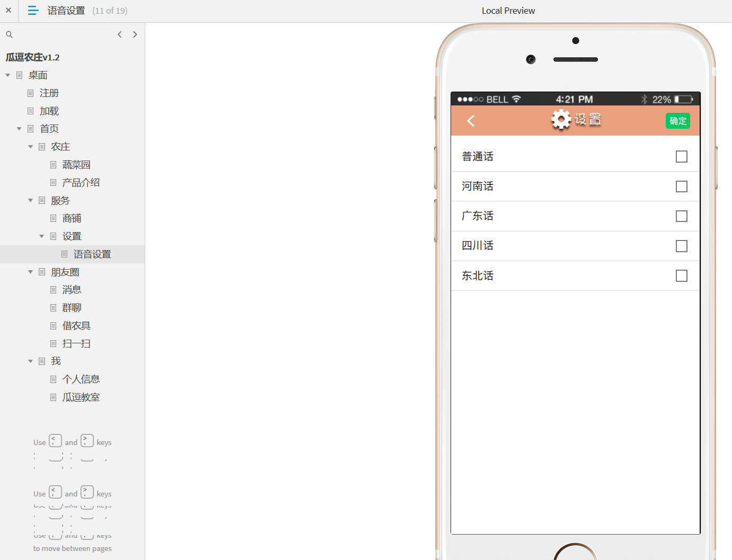Open the 消息 page
732x560 pixels.
(72, 290)
